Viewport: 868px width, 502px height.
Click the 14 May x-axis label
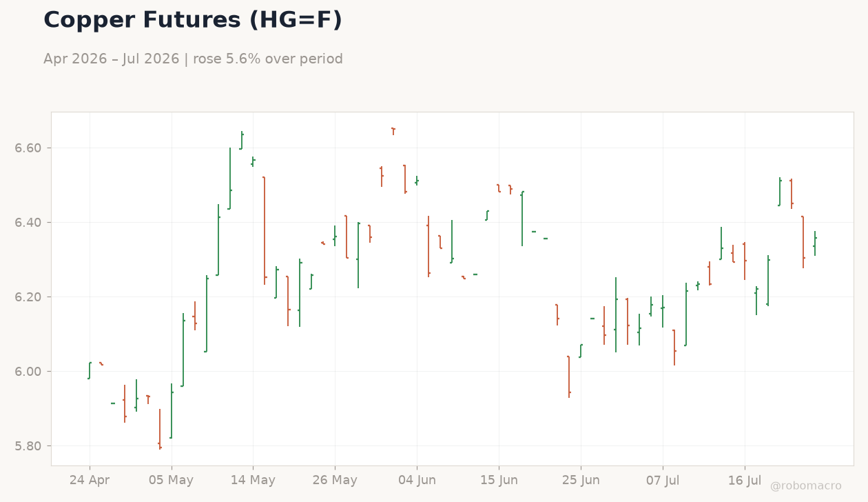[253, 481]
